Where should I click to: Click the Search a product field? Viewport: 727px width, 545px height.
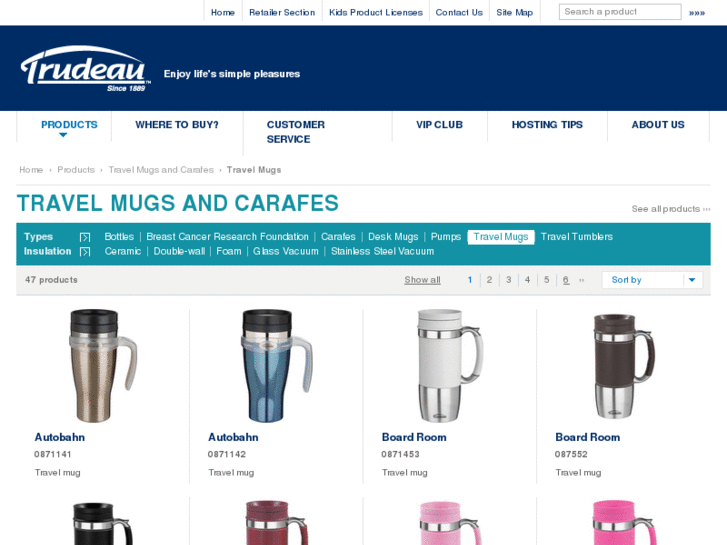[620, 12]
